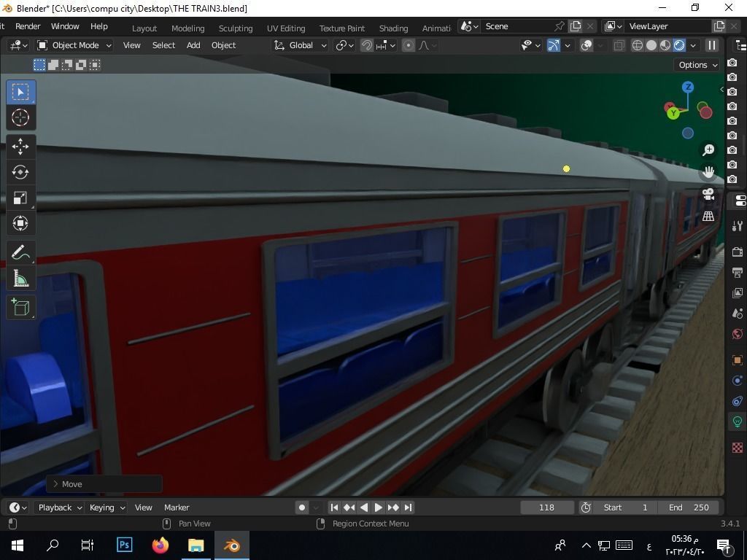Play the animation forward
747x560 pixels.
coord(379,507)
